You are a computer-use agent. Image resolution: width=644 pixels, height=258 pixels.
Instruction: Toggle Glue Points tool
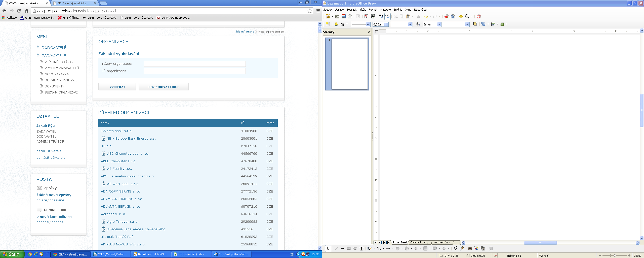click(462, 248)
